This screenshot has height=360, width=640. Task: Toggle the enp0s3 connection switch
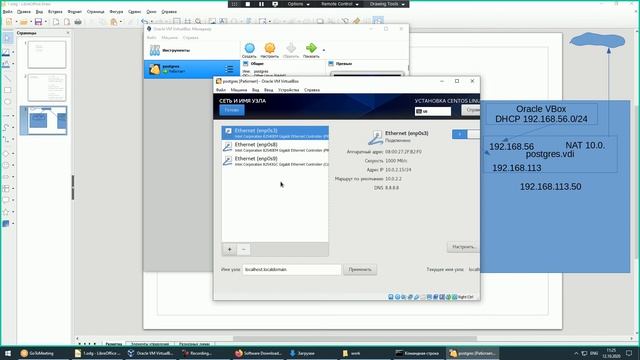(466, 134)
